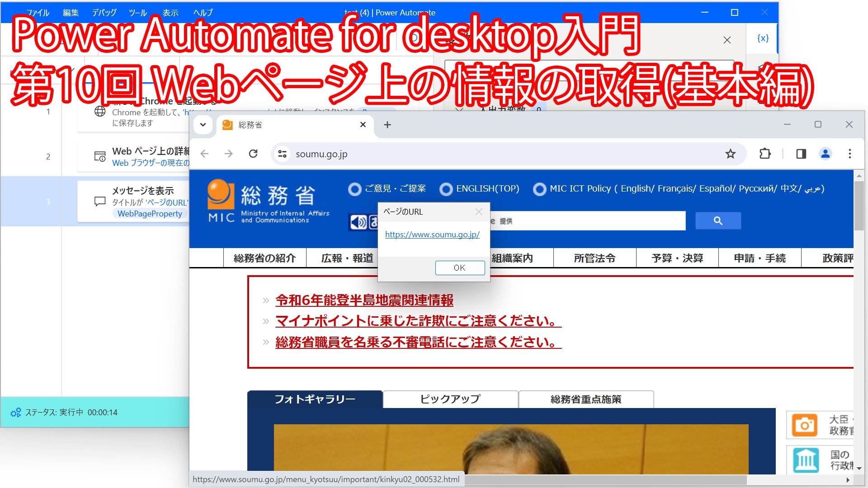Open the 予算・決算 navigation item
868x488 pixels.
click(677, 258)
